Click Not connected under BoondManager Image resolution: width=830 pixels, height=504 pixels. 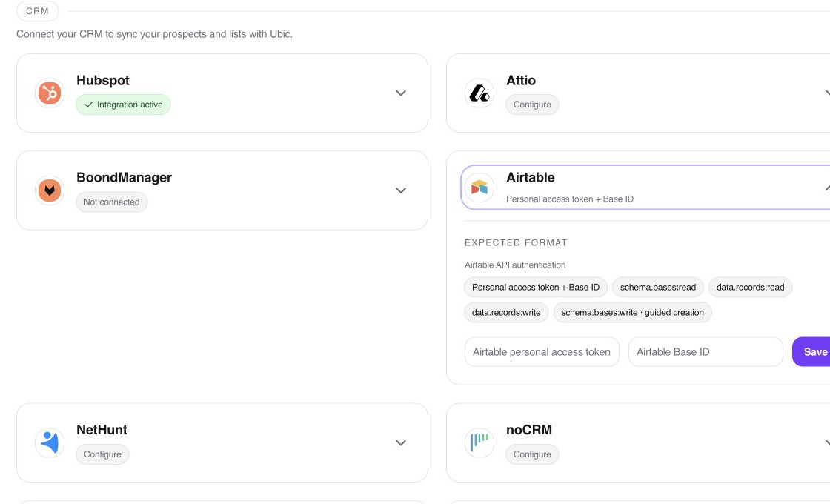112,202
